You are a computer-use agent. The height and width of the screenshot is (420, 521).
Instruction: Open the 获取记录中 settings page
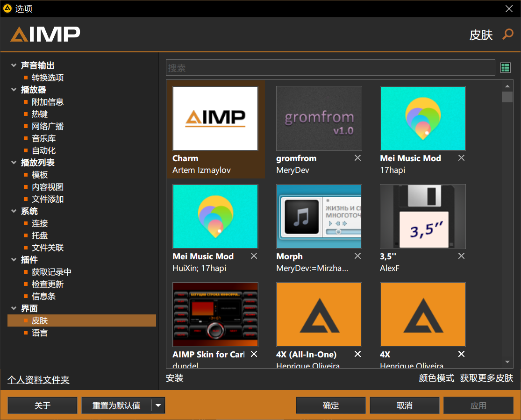pyautogui.click(x=51, y=272)
